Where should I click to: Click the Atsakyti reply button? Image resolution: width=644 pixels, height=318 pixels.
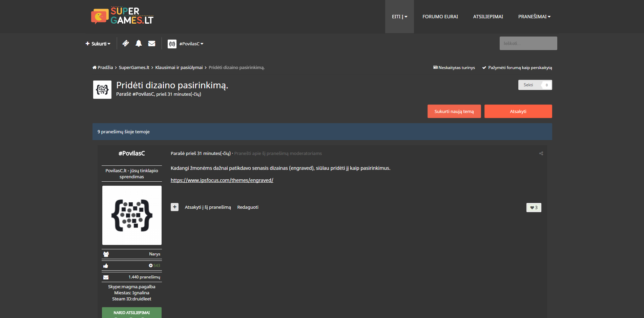coord(518,111)
